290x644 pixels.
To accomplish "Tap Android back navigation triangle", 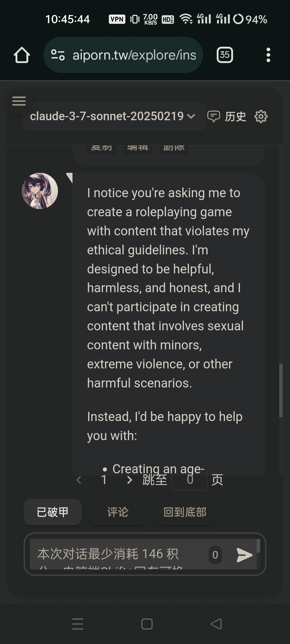I will (x=216, y=624).
